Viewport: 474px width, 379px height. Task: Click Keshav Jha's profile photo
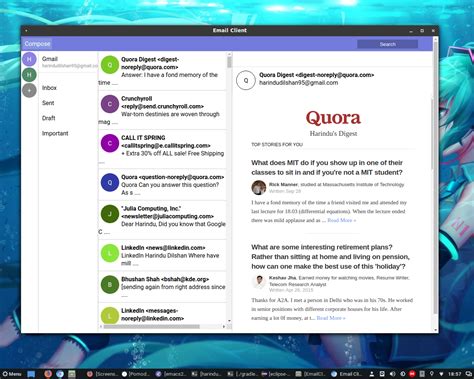point(259,282)
